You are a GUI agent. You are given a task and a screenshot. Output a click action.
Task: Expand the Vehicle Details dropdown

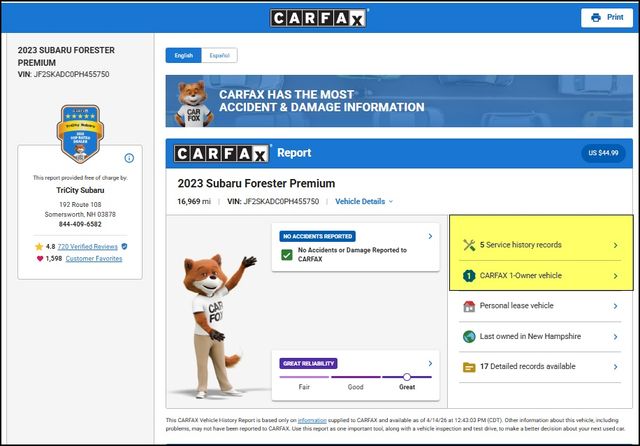tap(364, 201)
